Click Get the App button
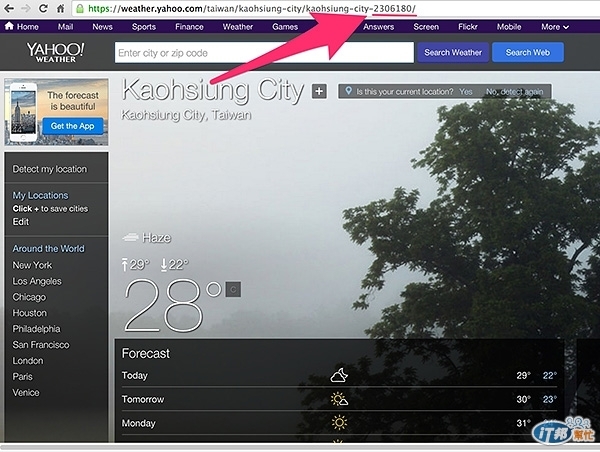The image size is (600, 452). click(72, 126)
